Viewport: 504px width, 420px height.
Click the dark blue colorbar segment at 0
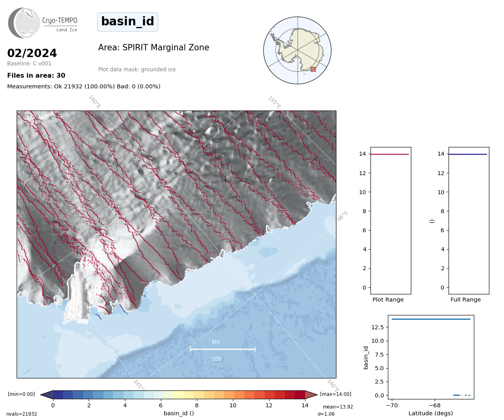point(58,395)
